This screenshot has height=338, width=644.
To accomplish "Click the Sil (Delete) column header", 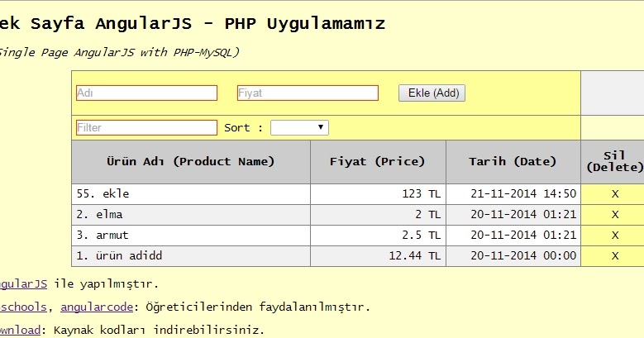I will pos(613,162).
